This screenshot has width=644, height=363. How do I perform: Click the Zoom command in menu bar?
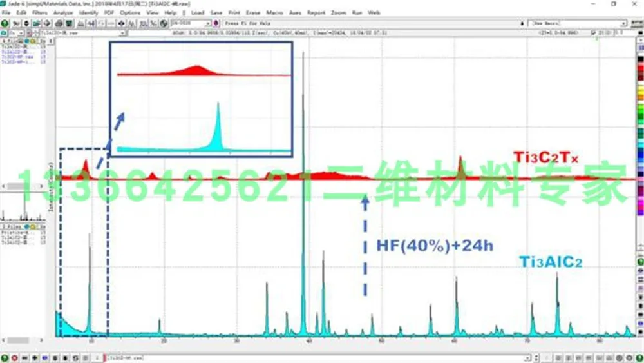(x=339, y=13)
